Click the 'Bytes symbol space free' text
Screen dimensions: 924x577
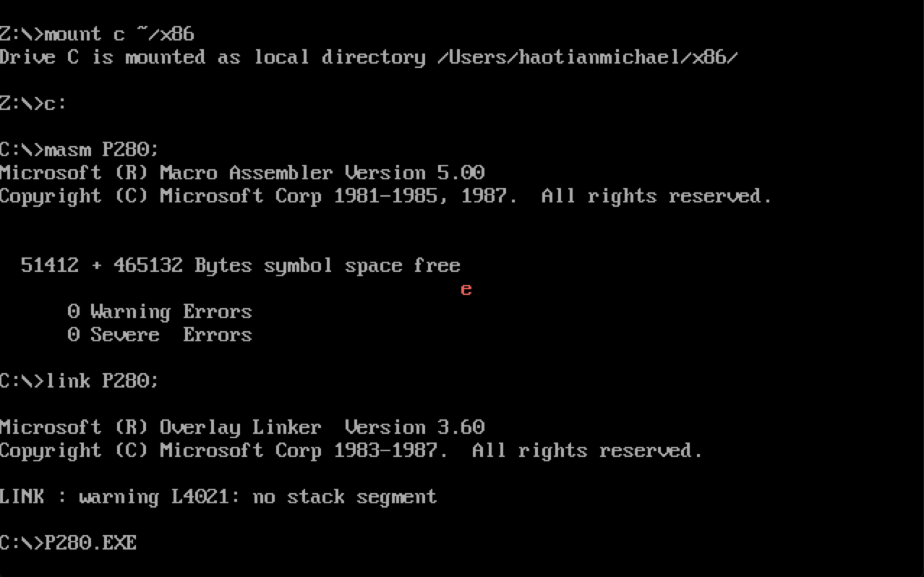click(x=327, y=265)
